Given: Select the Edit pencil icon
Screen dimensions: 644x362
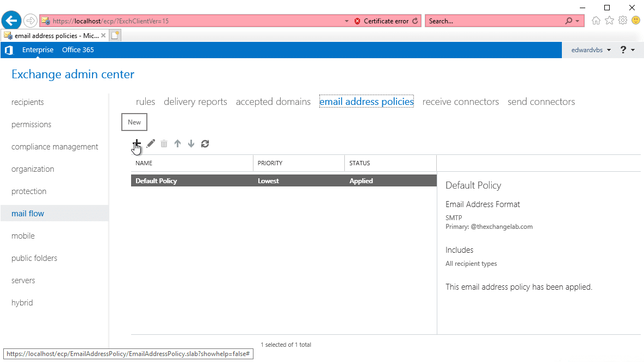Looking at the screenshot, I should pos(150,143).
